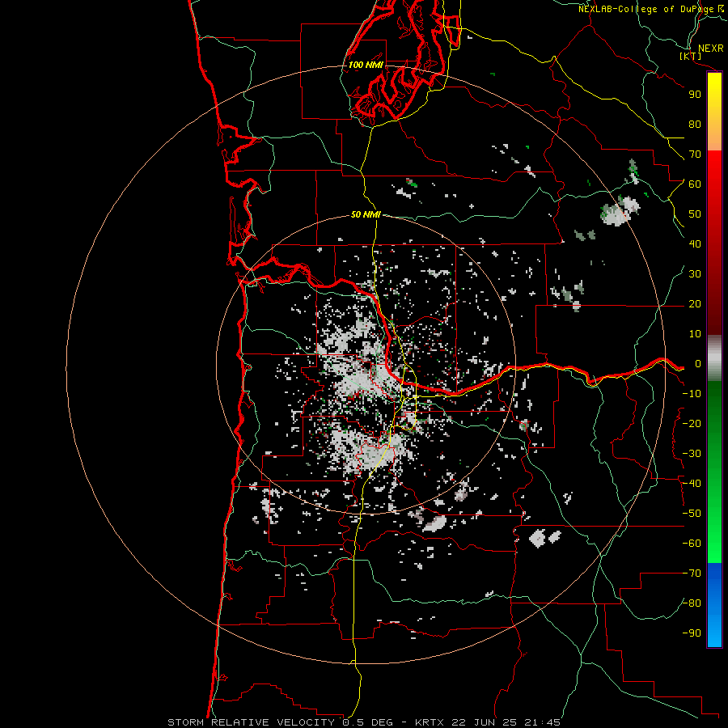Click the 100 NMI range ring label
Viewport: 728px width, 728px height.
point(366,65)
